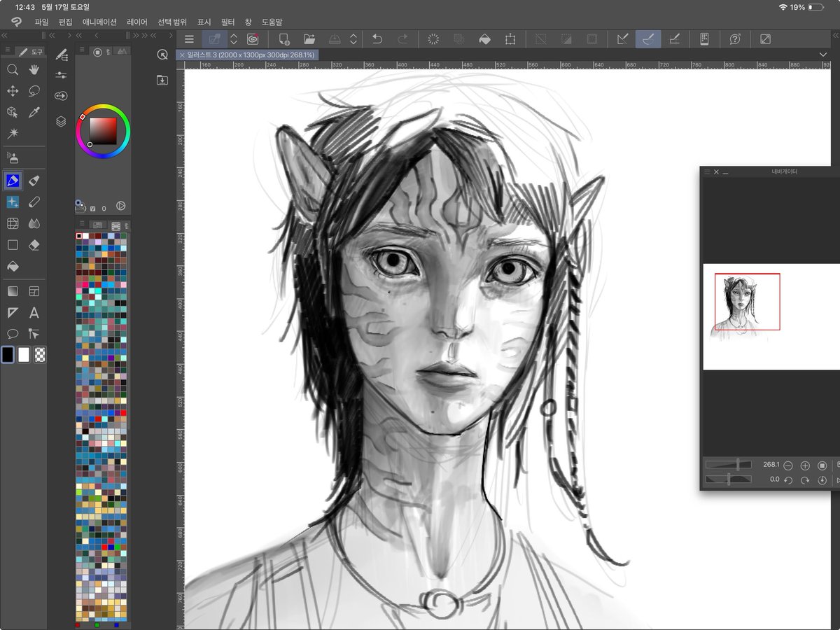Open file with folder icon in command bar
This screenshot has width=840, height=630.
coord(309,39)
